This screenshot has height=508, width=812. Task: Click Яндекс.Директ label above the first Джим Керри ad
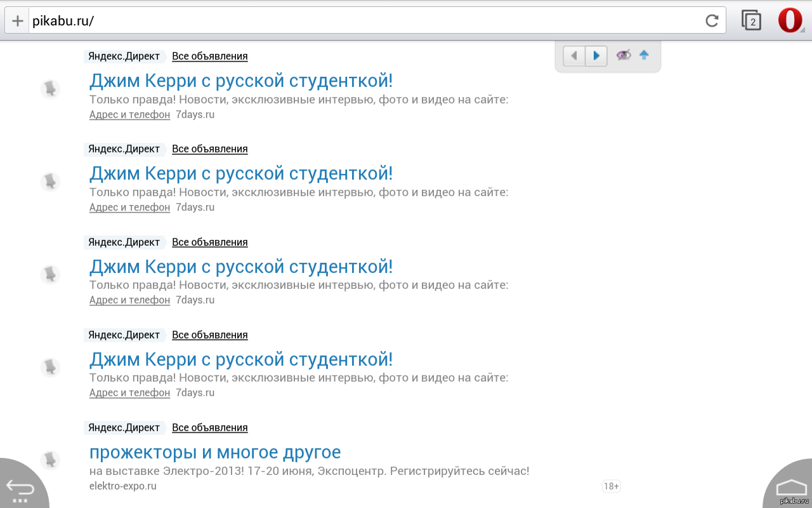point(124,56)
